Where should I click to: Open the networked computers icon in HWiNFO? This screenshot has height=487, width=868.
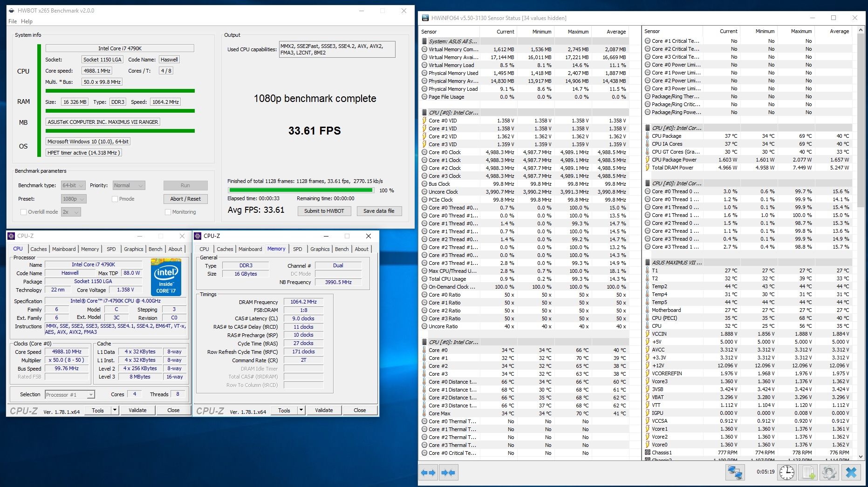pyautogui.click(x=735, y=473)
